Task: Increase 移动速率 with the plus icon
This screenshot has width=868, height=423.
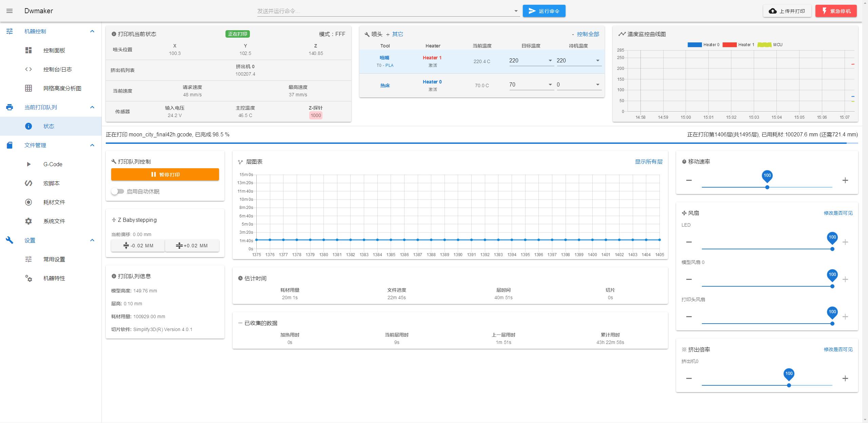Action: click(845, 180)
